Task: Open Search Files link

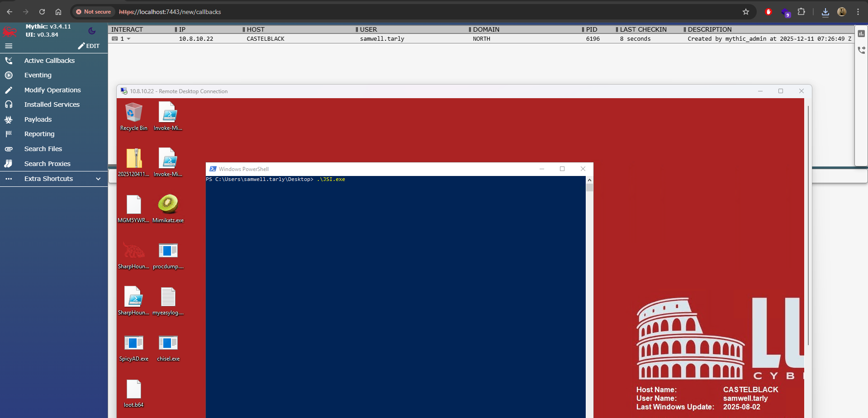Action: (x=43, y=149)
